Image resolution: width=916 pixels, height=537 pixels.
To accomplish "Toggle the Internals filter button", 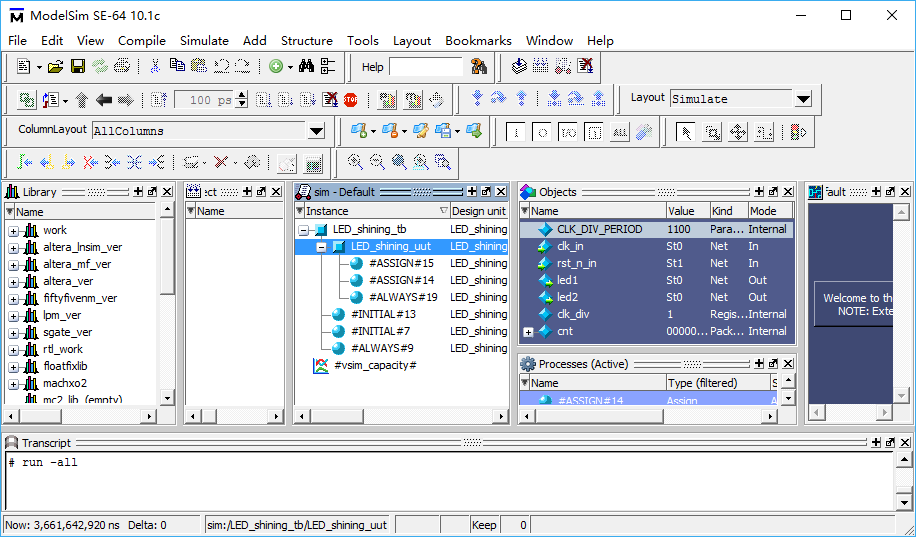I will click(x=594, y=133).
